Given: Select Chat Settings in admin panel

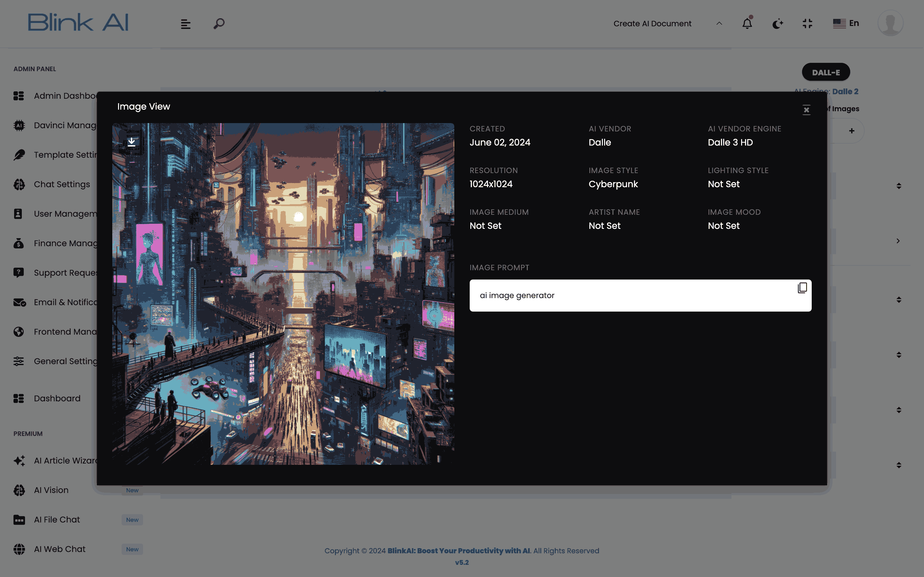Looking at the screenshot, I should coord(62,184).
